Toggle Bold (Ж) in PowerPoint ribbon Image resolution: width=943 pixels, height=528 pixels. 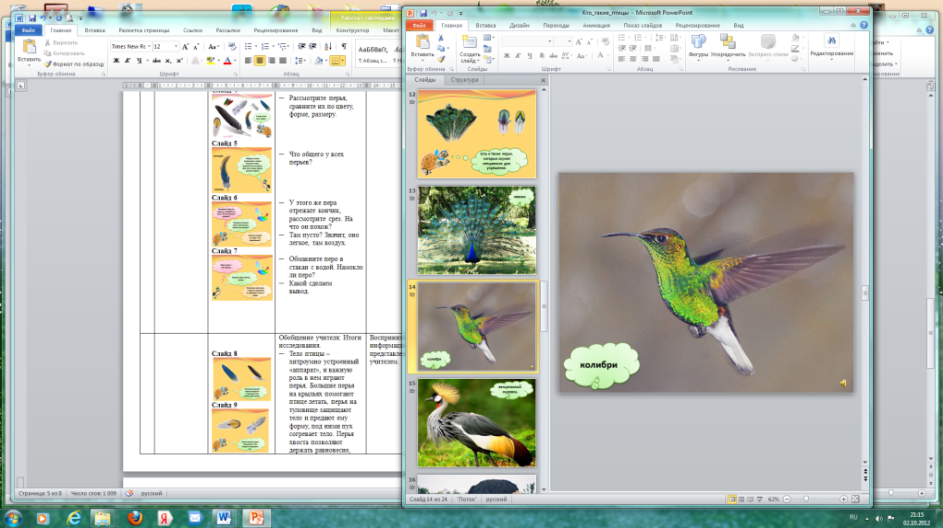point(506,55)
